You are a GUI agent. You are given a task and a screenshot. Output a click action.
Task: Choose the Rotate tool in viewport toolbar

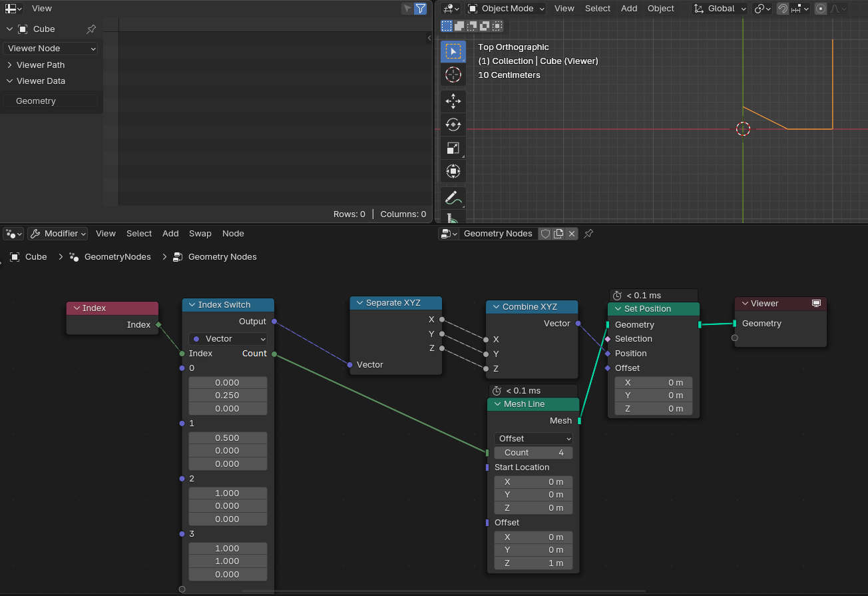click(x=453, y=125)
